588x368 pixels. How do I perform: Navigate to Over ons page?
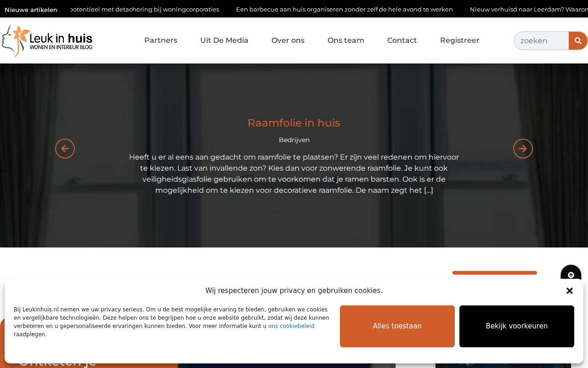[x=288, y=40]
